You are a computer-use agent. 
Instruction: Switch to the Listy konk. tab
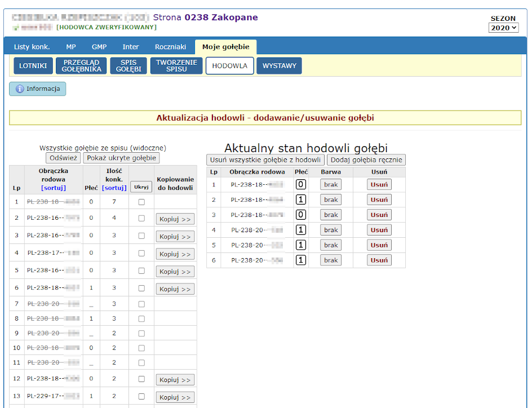(32, 47)
